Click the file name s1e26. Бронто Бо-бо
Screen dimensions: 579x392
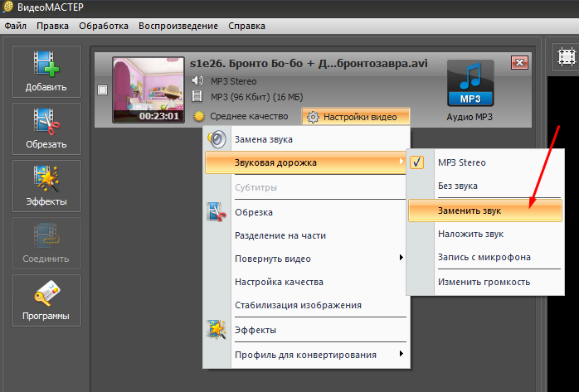(x=309, y=64)
